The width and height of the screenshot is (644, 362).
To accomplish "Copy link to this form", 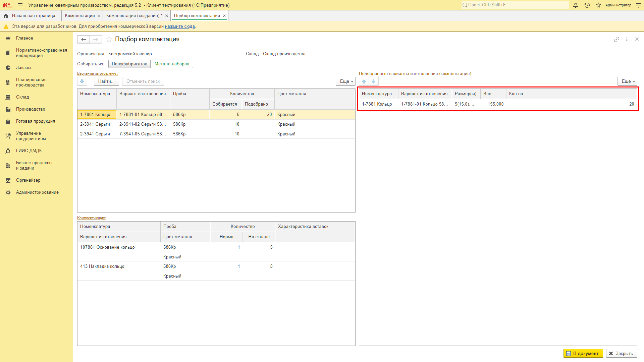I will (616, 39).
